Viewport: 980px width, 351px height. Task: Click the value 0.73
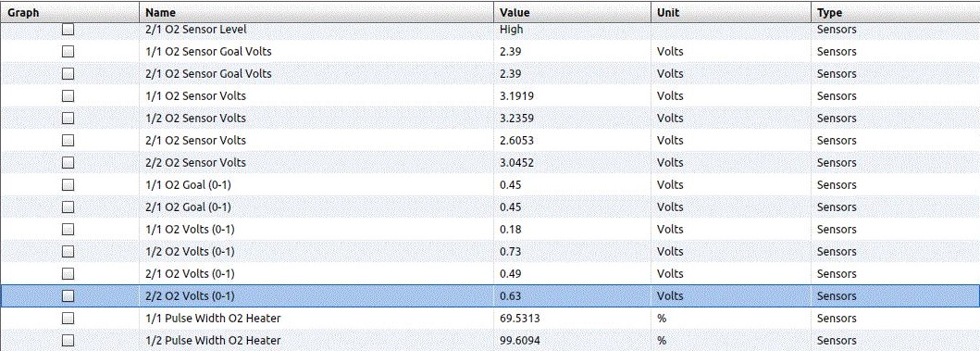tap(511, 252)
